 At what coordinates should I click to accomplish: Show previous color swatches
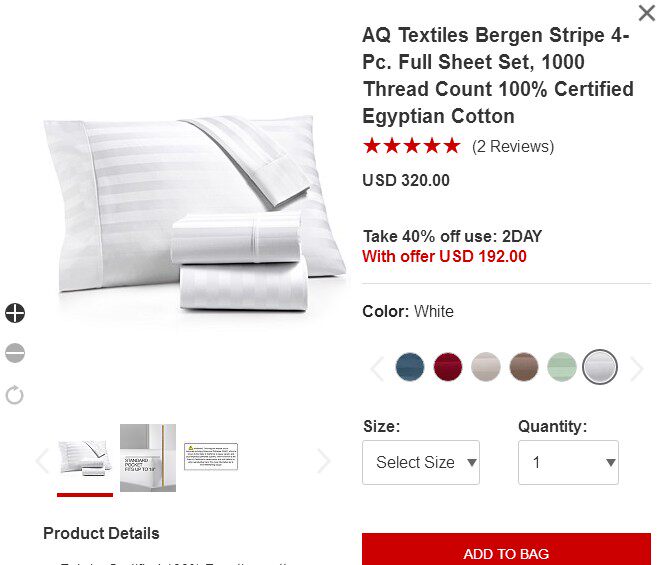tap(376, 368)
